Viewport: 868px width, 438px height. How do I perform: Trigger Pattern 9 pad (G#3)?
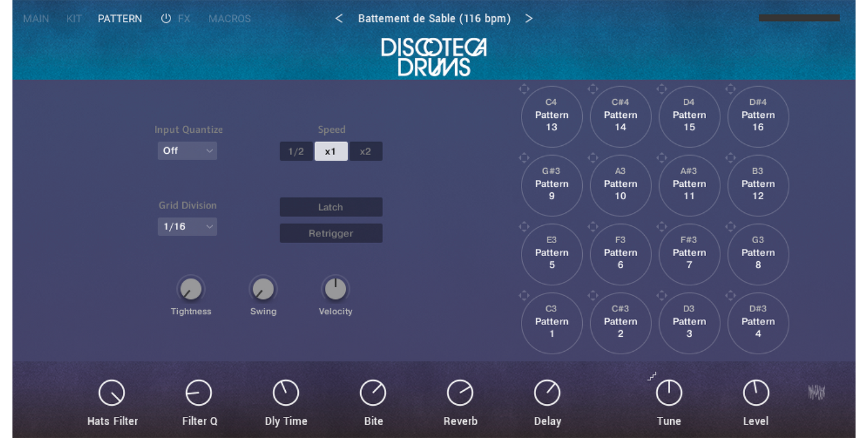(x=552, y=185)
